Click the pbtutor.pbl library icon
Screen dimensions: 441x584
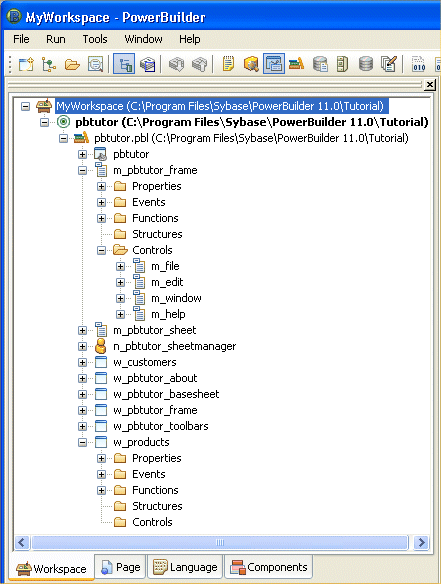tap(82, 138)
